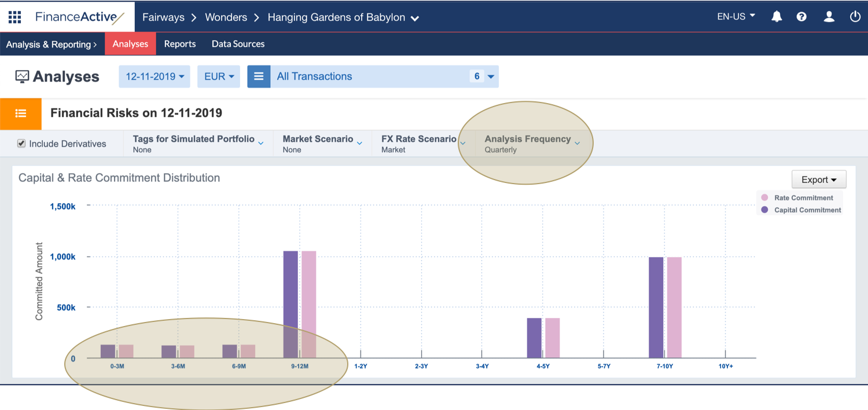Click the Committed Amount axis title
The image size is (868, 410).
[x=39, y=281]
